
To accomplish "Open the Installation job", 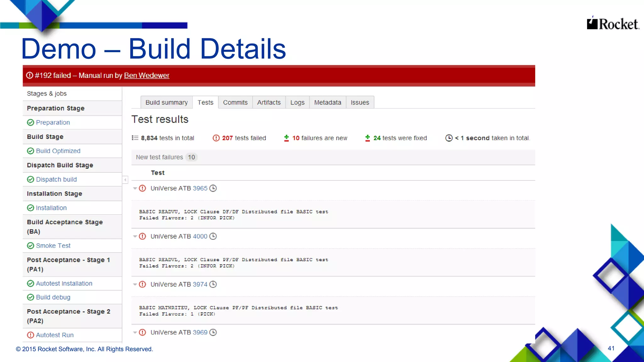I will click(x=51, y=208).
